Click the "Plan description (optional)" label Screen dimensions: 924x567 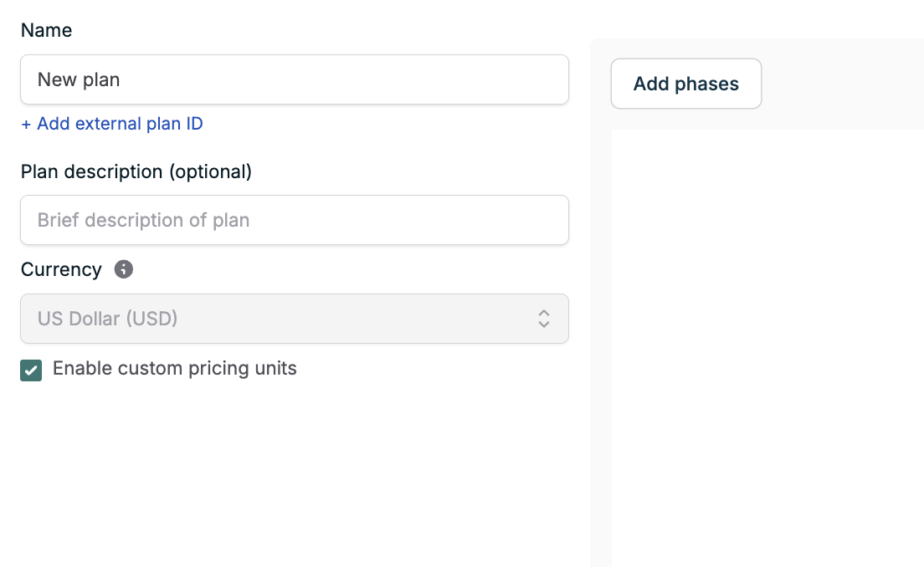(x=136, y=171)
